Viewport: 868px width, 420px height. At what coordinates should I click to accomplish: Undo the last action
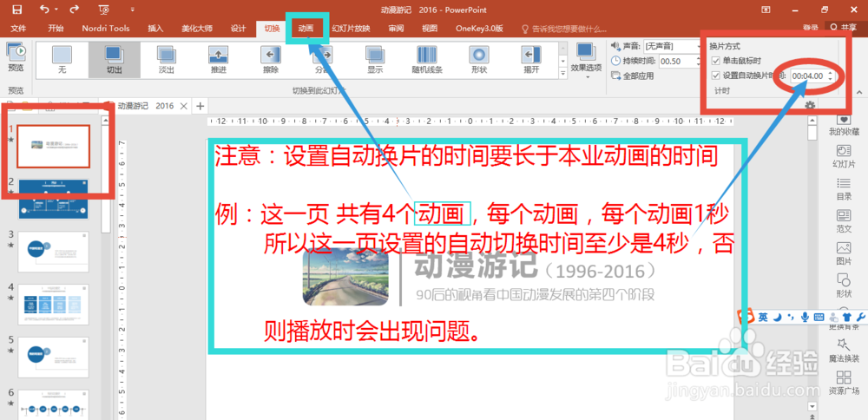pos(45,10)
